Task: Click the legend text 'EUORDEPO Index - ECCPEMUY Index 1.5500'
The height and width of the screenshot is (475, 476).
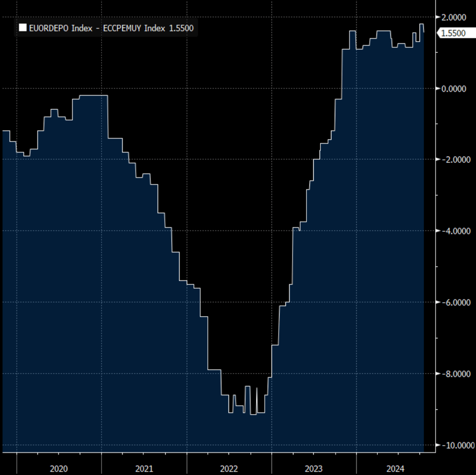Action: pyautogui.click(x=111, y=28)
